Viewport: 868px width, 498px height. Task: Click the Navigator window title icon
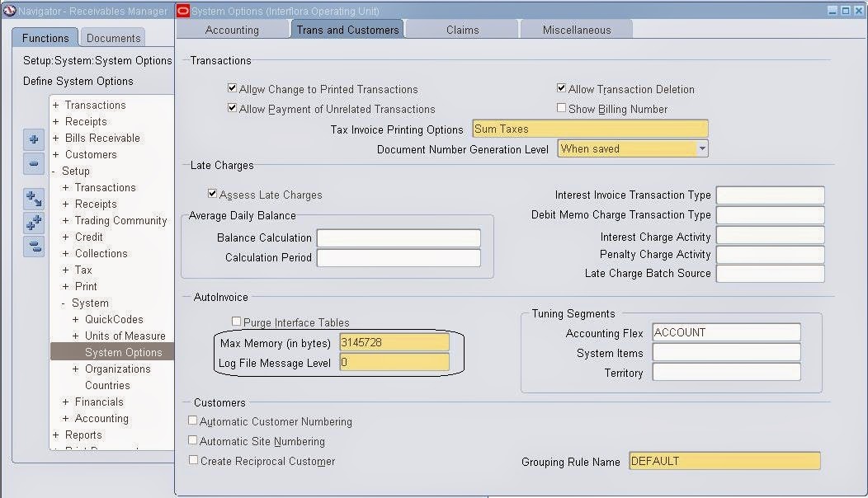click(9, 11)
